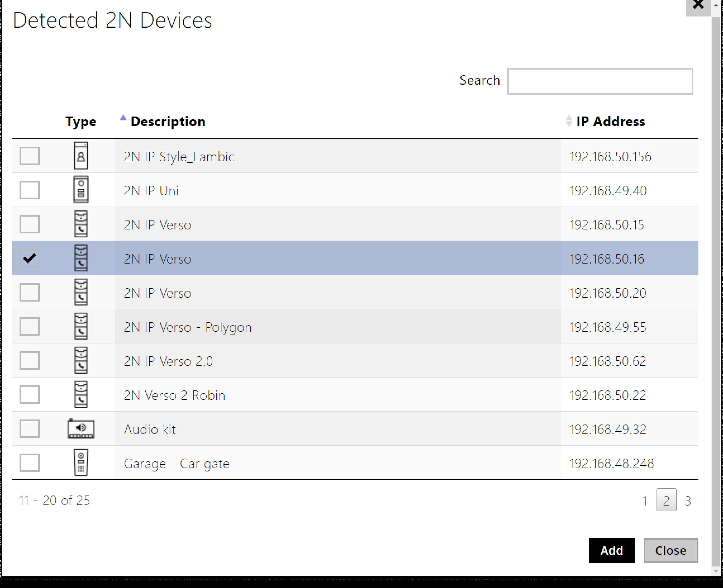Click the description 2N IP Verso 2.0
Viewport: 723px width, 588px height.
168,361
